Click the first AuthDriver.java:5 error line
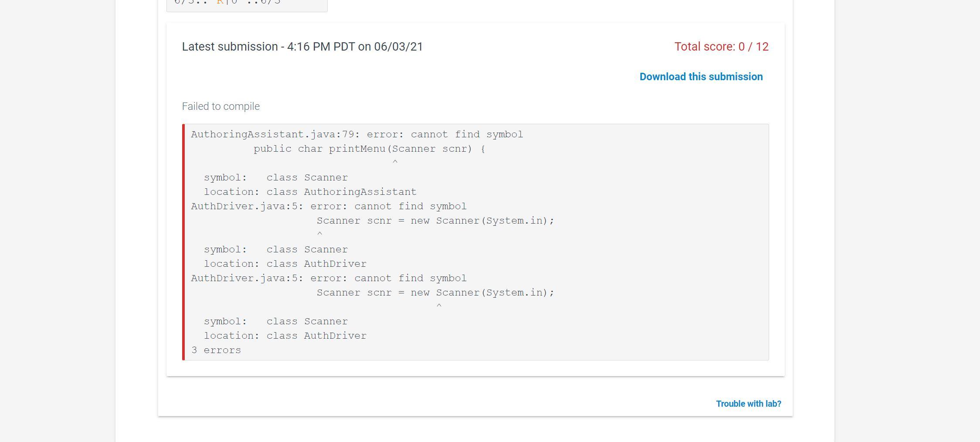Screen dimensions: 980x442 pyautogui.click(x=328, y=206)
